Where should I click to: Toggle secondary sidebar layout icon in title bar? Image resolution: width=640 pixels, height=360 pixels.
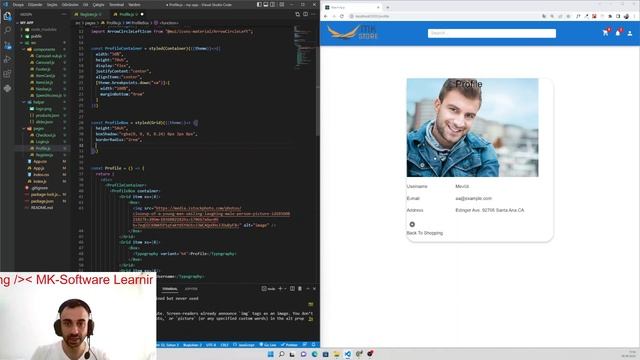pos(272,4)
